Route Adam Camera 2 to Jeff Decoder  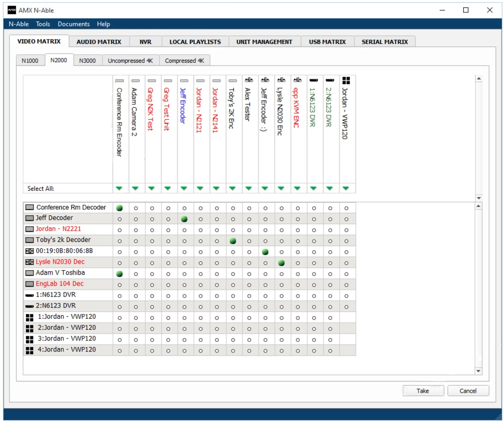136,219
